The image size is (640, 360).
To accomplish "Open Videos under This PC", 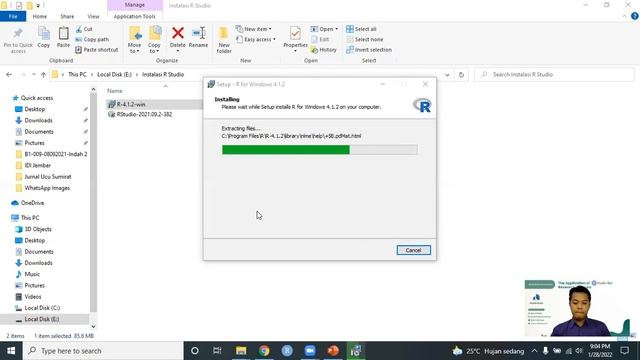I will pos(33,297).
